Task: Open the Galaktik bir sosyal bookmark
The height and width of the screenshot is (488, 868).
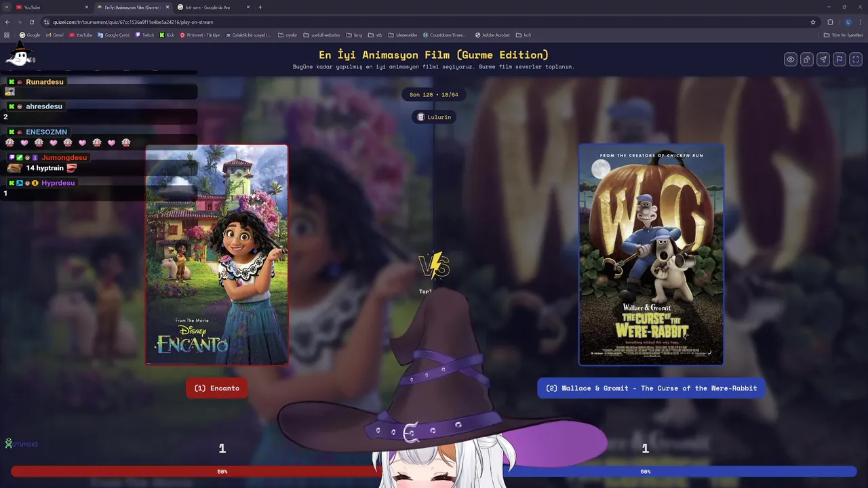Action: [x=248, y=35]
